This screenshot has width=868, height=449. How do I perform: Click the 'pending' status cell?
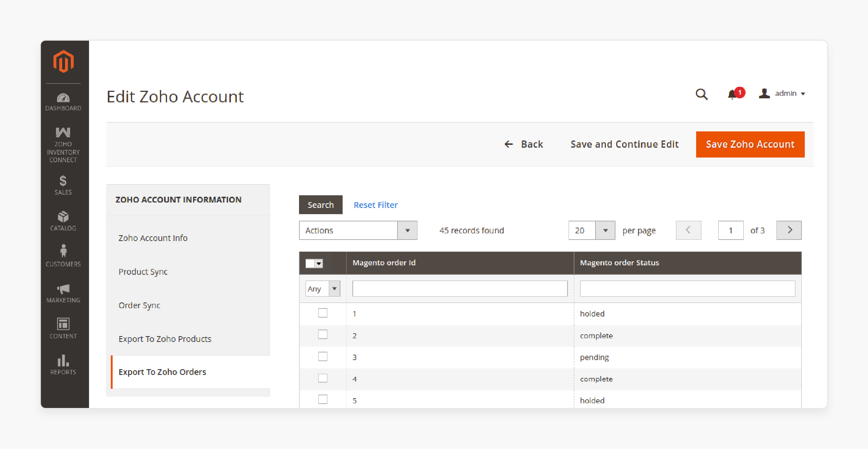click(x=594, y=357)
